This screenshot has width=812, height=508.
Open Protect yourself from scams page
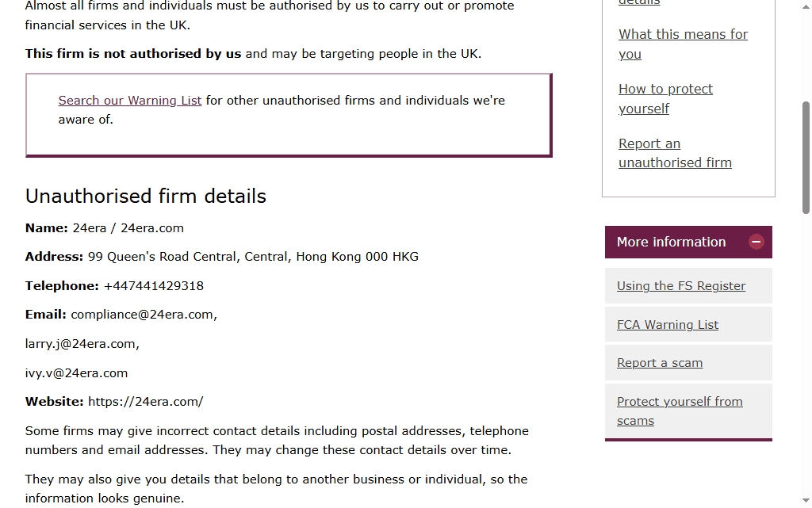coord(680,411)
